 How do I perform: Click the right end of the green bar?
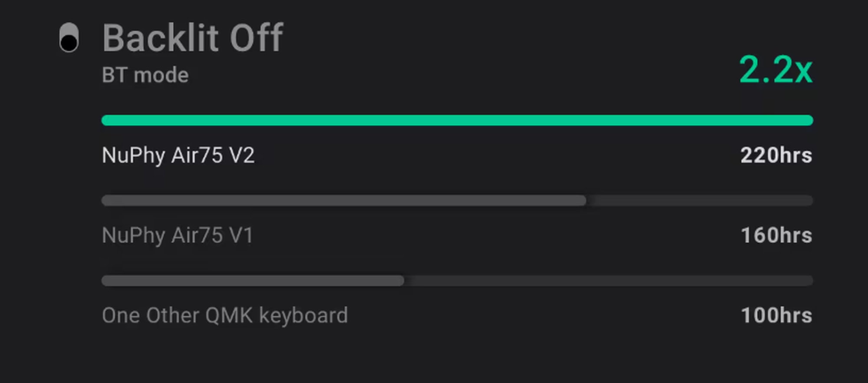(807, 120)
